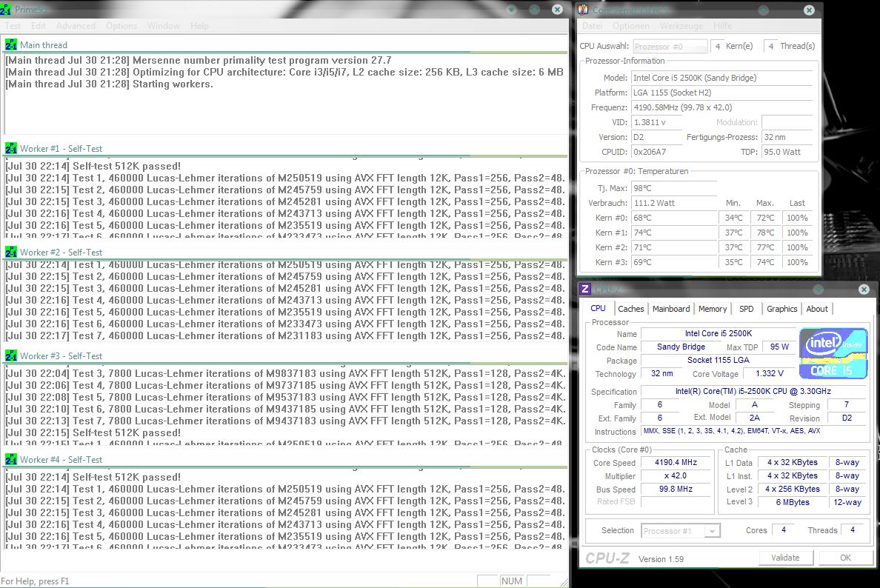Open Core Temp Datei menu
This screenshot has height=588, width=880.
click(592, 26)
